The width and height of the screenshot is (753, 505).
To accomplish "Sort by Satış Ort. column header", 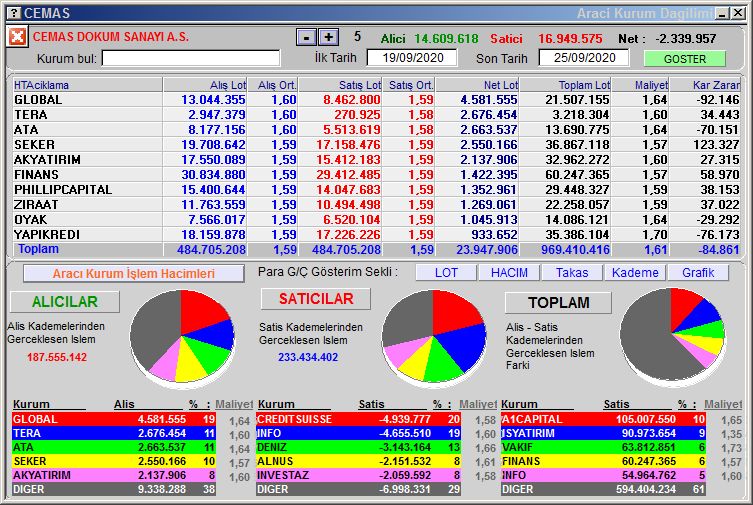I will click(409, 85).
